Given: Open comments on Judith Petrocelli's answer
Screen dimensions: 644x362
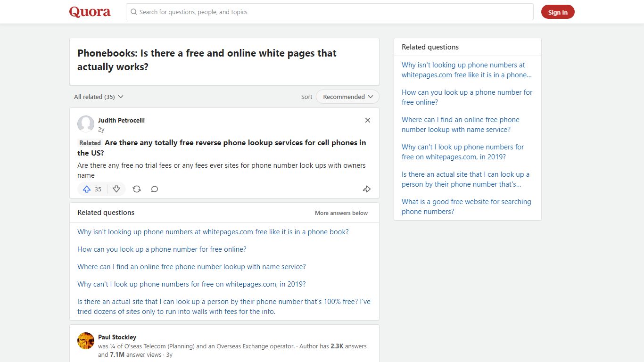Looking at the screenshot, I should click(x=155, y=189).
